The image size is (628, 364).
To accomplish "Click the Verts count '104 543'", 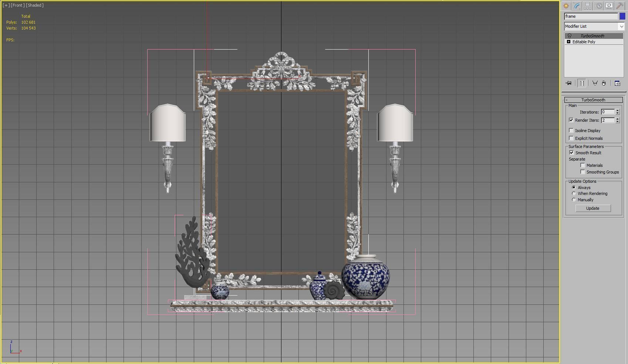I will tap(28, 28).
